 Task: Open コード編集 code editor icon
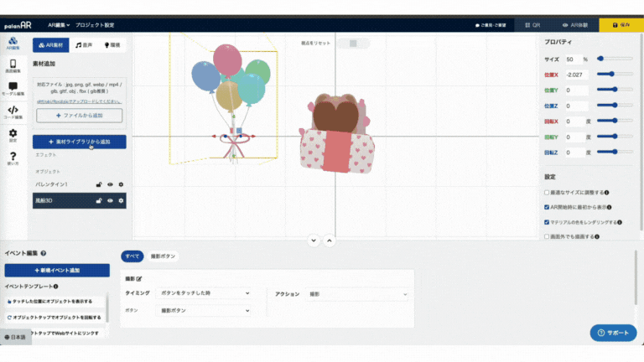tap(13, 111)
